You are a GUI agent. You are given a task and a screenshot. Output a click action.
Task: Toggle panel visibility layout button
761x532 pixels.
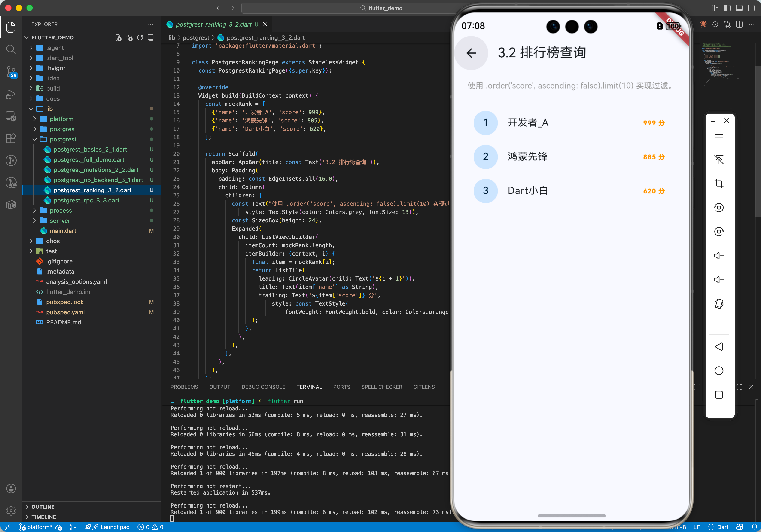point(739,8)
